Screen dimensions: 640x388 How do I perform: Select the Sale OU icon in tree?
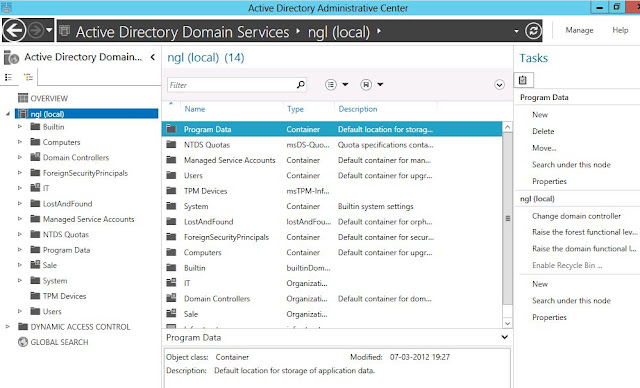point(36,265)
